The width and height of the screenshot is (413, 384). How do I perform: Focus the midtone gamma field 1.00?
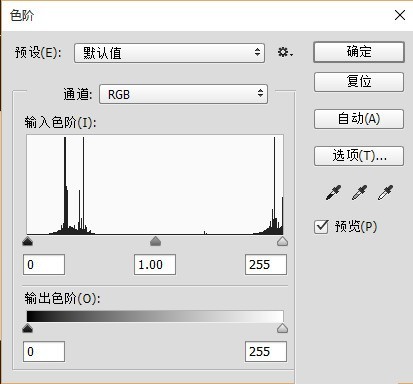tap(155, 265)
